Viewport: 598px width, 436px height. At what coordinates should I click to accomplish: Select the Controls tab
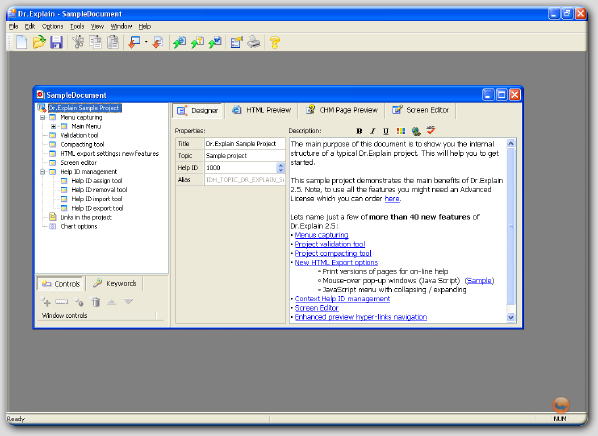click(x=61, y=284)
